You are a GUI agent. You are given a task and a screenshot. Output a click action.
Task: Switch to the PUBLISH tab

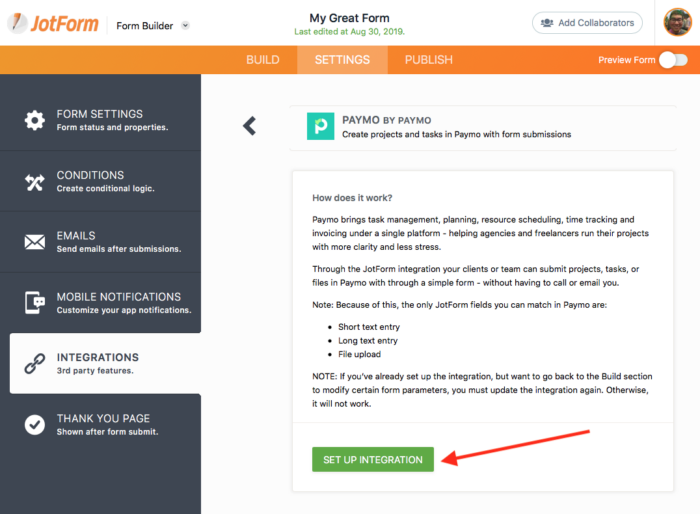click(429, 60)
